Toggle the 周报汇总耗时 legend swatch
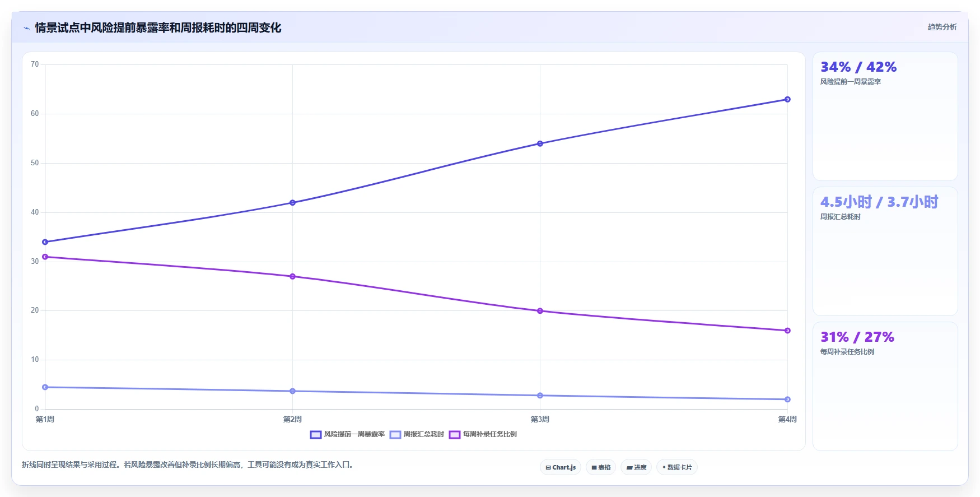Viewport: 980px width, 497px height. click(x=395, y=434)
